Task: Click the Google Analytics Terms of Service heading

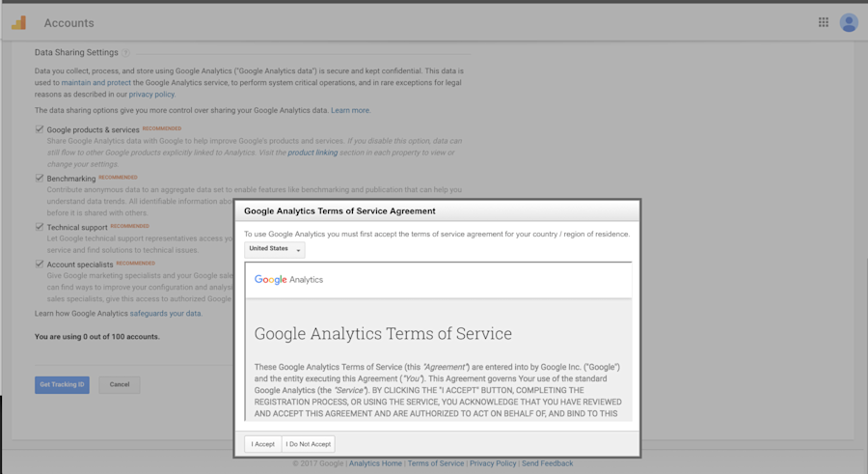Action: coord(383,334)
